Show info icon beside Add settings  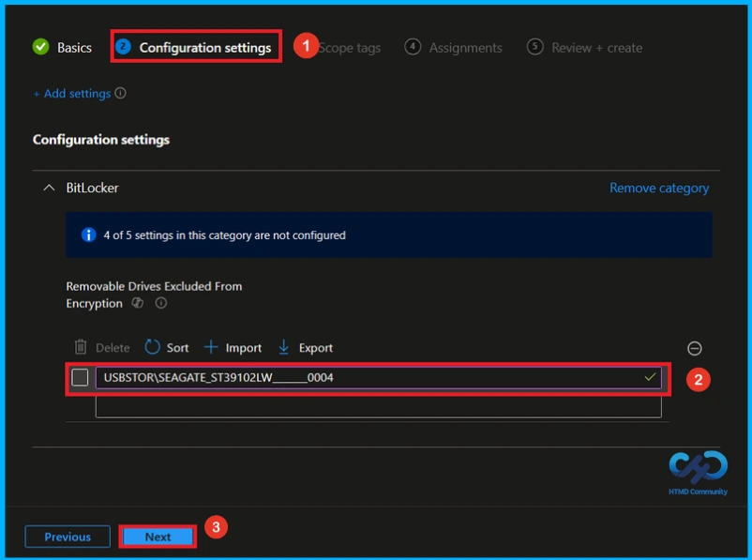120,93
